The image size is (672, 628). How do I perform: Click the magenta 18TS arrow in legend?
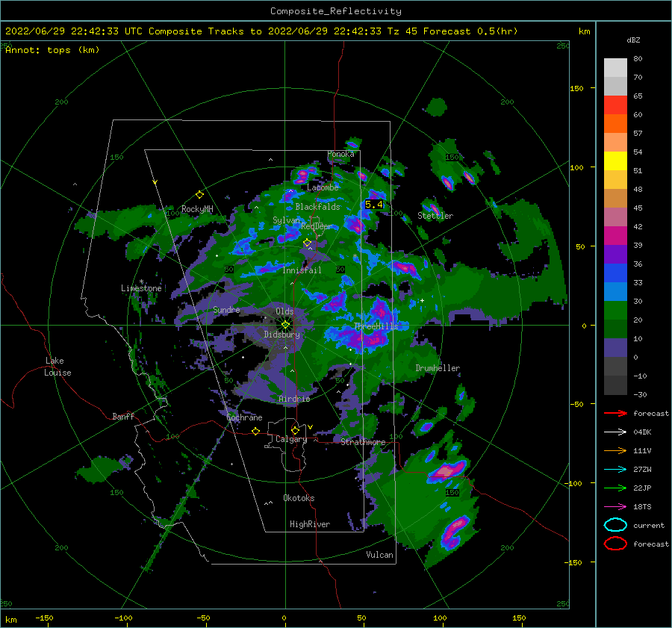coord(615,507)
